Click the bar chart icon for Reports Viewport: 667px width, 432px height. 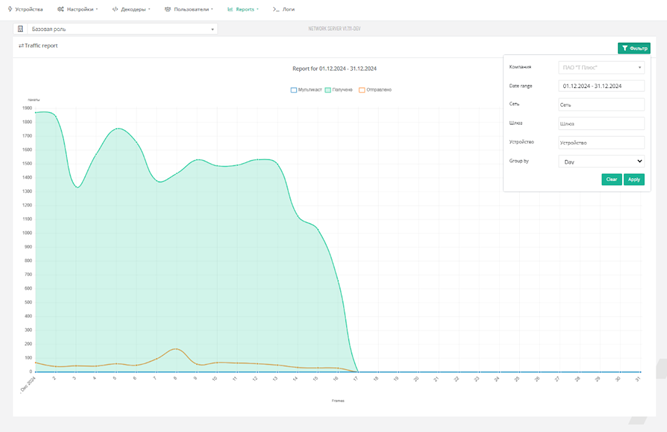230,9
